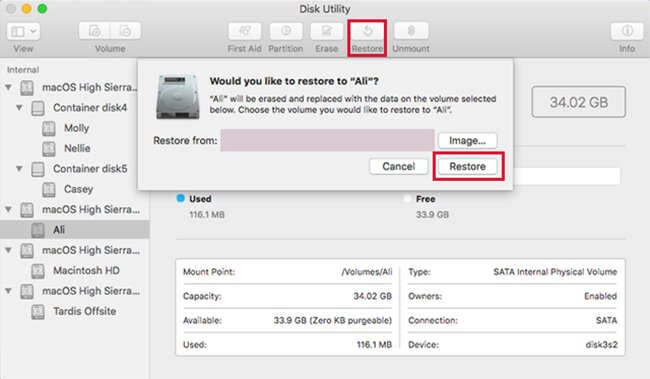The image size is (650, 379).
Task: Click the 116.1 MB used value under Used
Action: click(207, 215)
